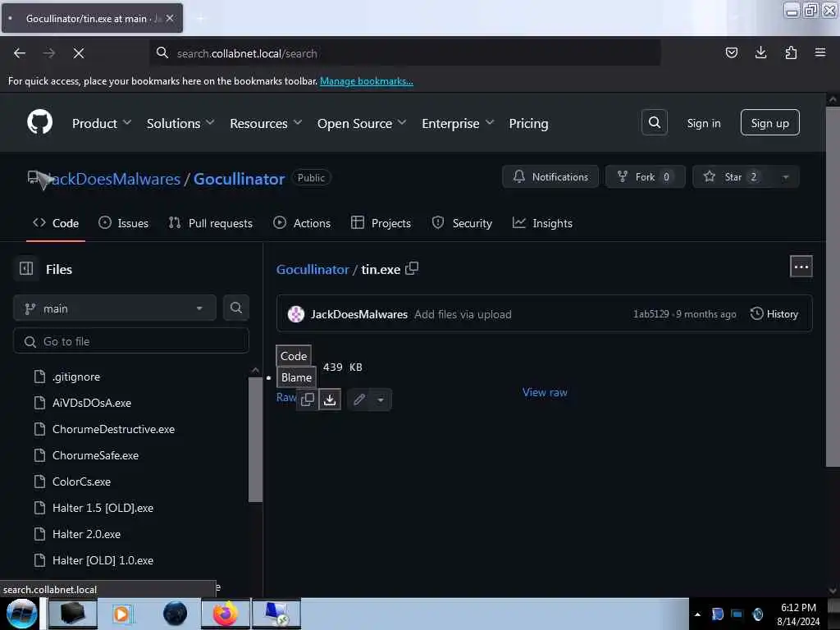Open the Firefox hamburger menu
Viewport: 840px width, 630px height.
819,52
